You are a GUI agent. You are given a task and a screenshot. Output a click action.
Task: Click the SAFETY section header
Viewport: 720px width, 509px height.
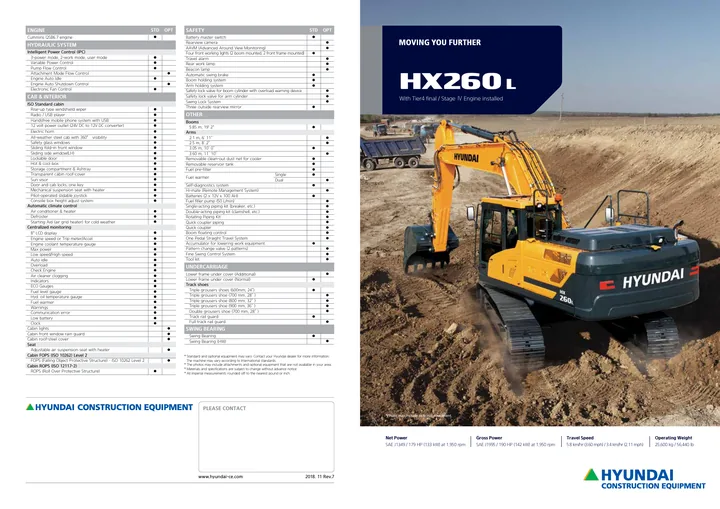[x=259, y=30]
